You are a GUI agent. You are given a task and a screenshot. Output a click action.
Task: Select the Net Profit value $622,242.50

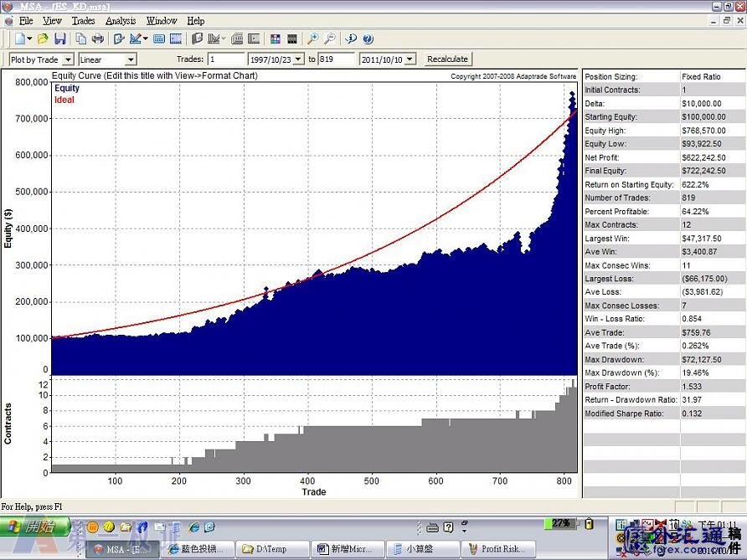[x=703, y=157]
